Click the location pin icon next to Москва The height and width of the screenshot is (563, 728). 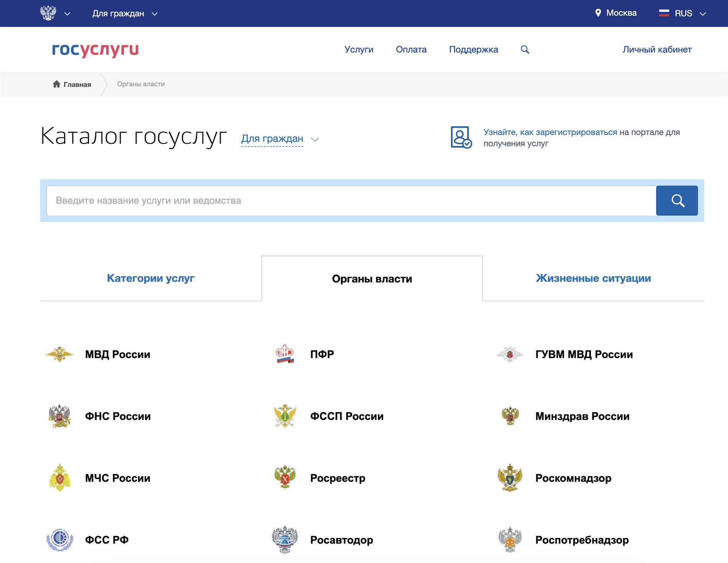[598, 13]
